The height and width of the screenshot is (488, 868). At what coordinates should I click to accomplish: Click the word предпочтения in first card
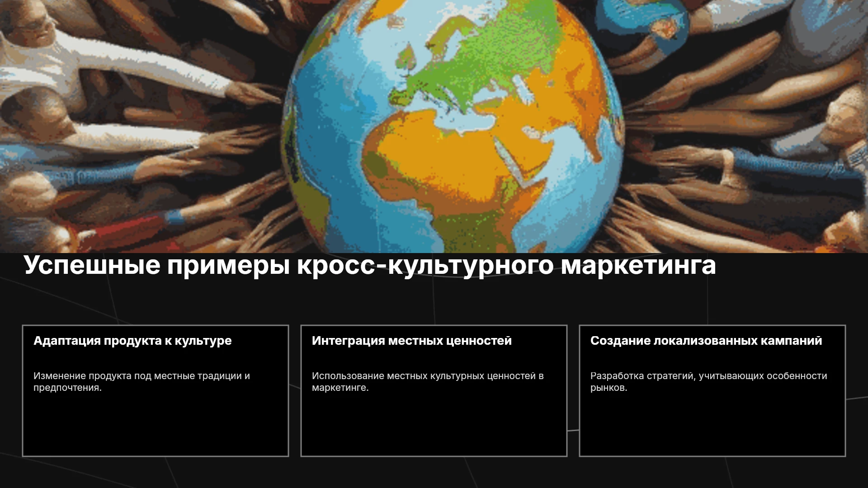click(x=66, y=388)
